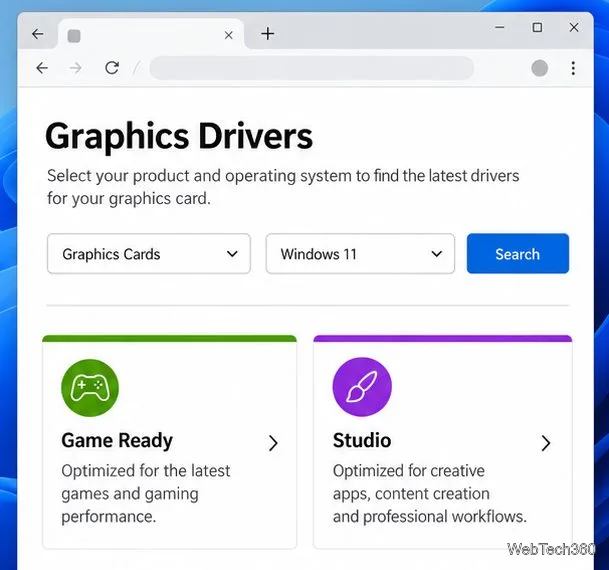Click the 'Optimized for the latest games' description

[x=146, y=494]
